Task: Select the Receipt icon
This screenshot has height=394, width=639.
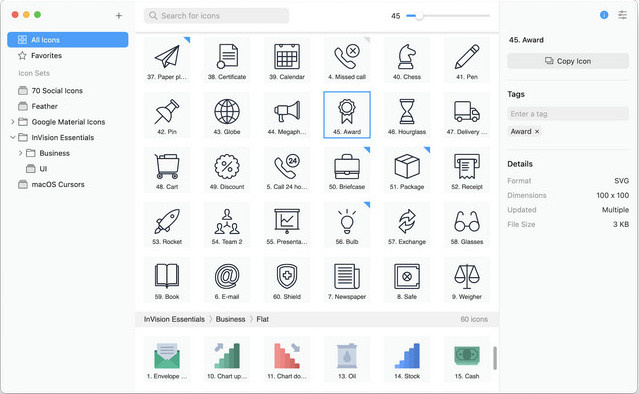Action: click(467, 170)
